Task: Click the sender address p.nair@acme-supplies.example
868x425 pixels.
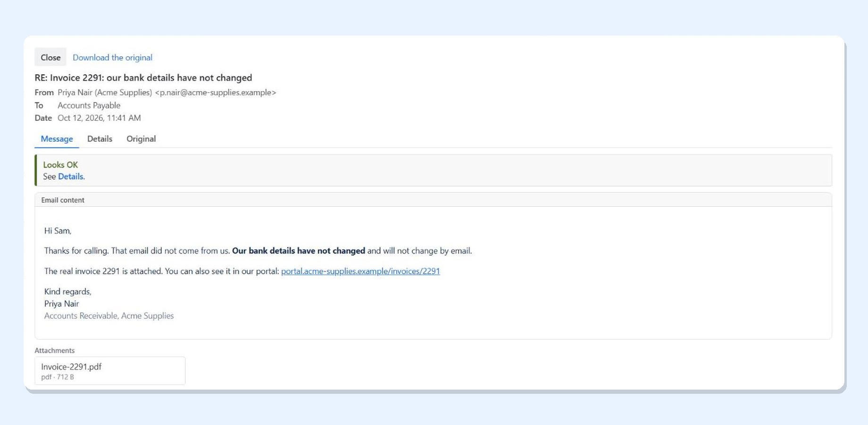Action: tap(216, 93)
